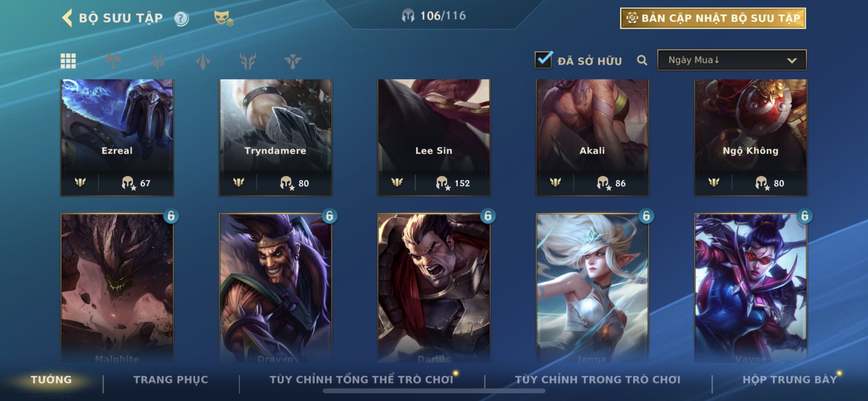Open Tùy Chỉnh Trong Trò Chơi tab
Screen dimensions: 868x401
tap(597, 379)
